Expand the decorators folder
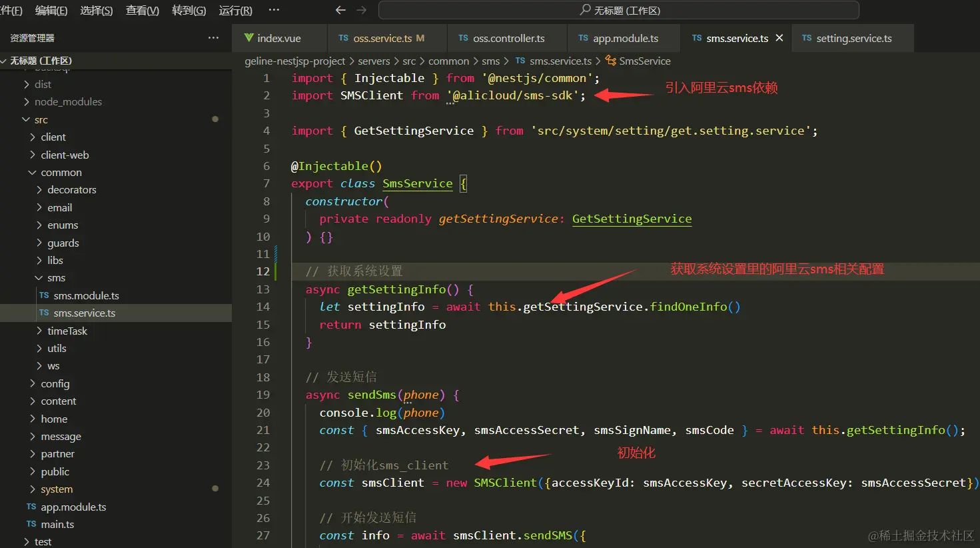 point(39,189)
